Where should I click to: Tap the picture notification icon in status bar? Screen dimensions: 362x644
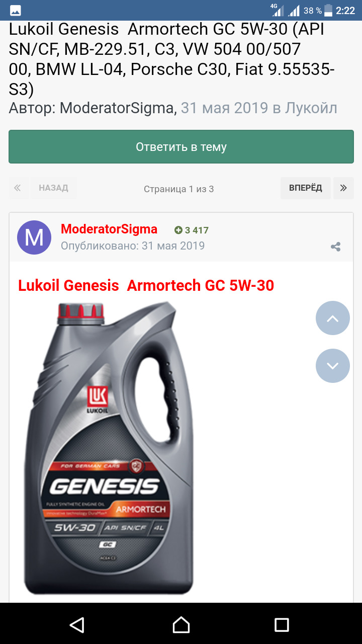point(16,11)
